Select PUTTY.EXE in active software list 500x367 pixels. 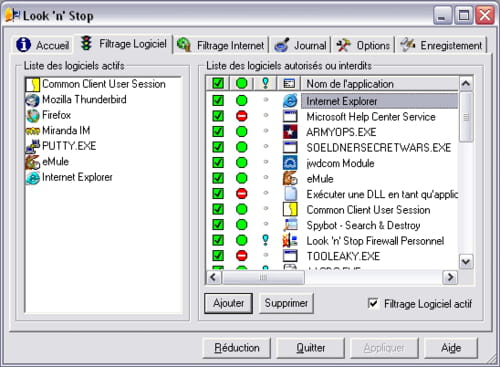69,146
